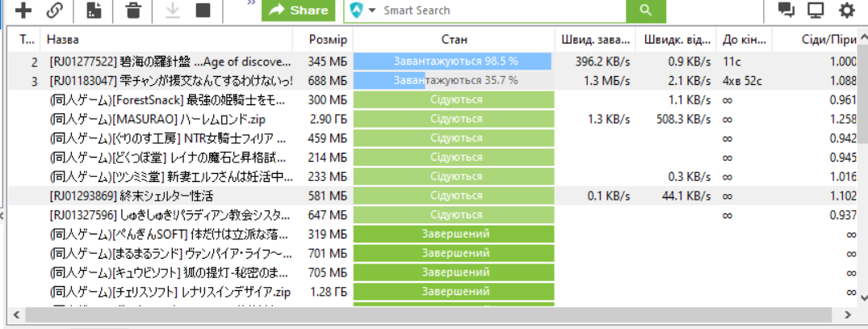Screen dimensions: 868x329
Task: Click the Add torrent plus icon
Action: click(x=23, y=10)
